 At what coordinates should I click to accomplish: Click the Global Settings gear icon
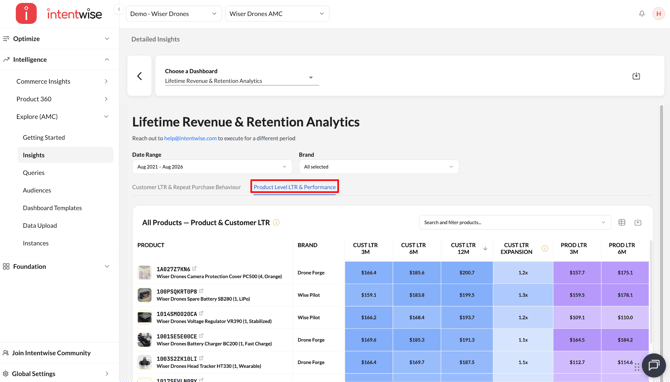point(6,373)
